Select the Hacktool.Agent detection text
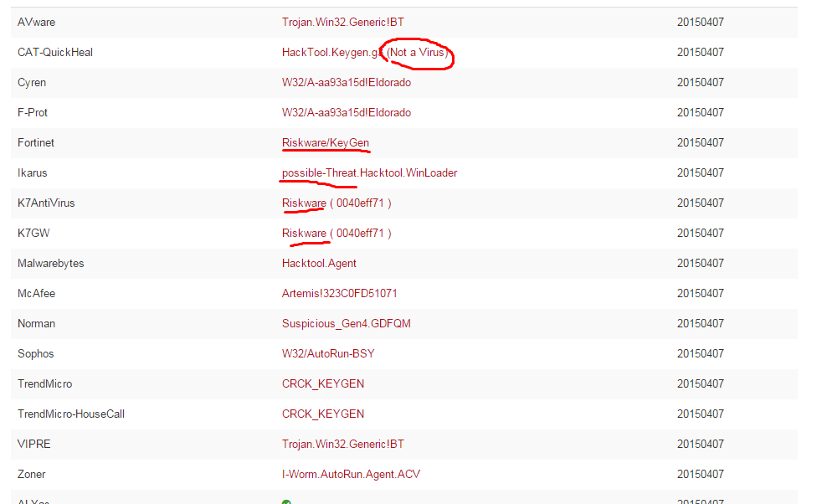This screenshot has height=504, width=827. click(319, 264)
